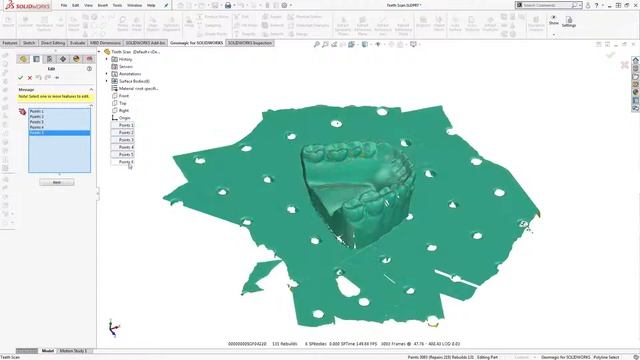Click in the Search Commands field

[x=547, y=5]
